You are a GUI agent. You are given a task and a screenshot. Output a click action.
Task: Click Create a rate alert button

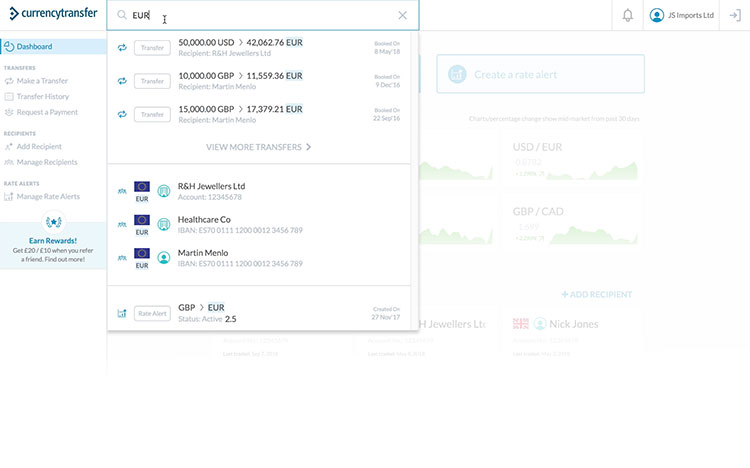539,74
